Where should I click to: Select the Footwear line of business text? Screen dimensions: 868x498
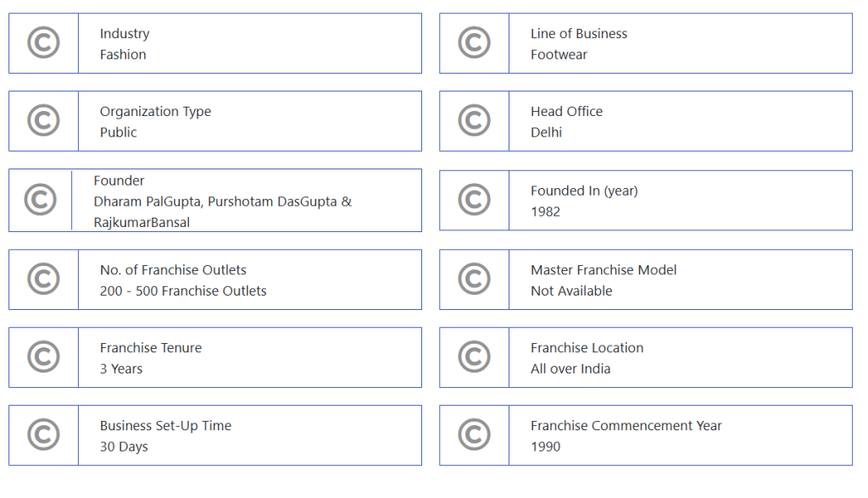pos(559,54)
